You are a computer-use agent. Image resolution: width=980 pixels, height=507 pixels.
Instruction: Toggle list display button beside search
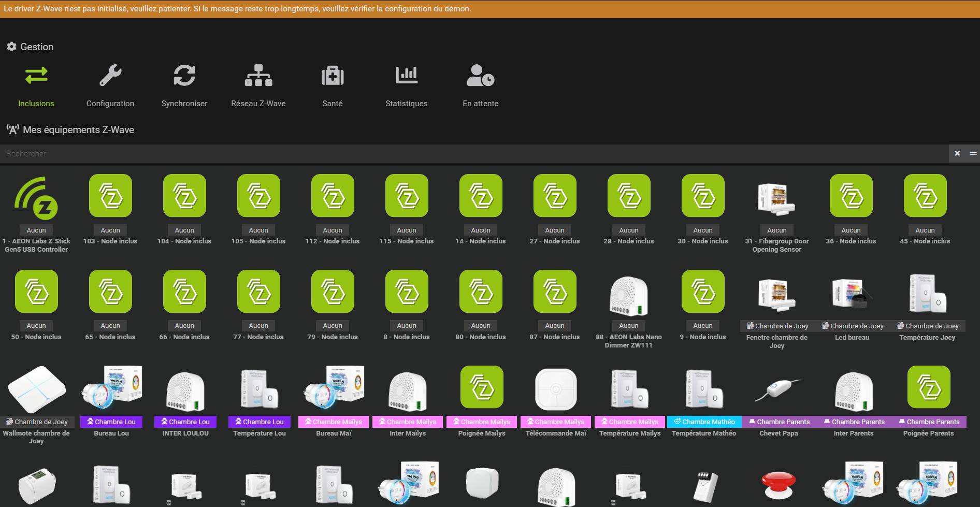973,154
